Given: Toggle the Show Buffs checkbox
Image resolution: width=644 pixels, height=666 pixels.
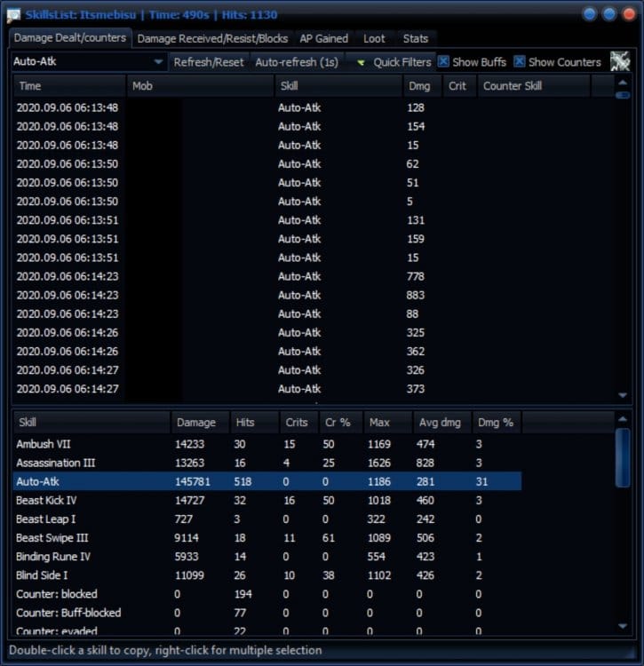Looking at the screenshot, I should point(444,62).
